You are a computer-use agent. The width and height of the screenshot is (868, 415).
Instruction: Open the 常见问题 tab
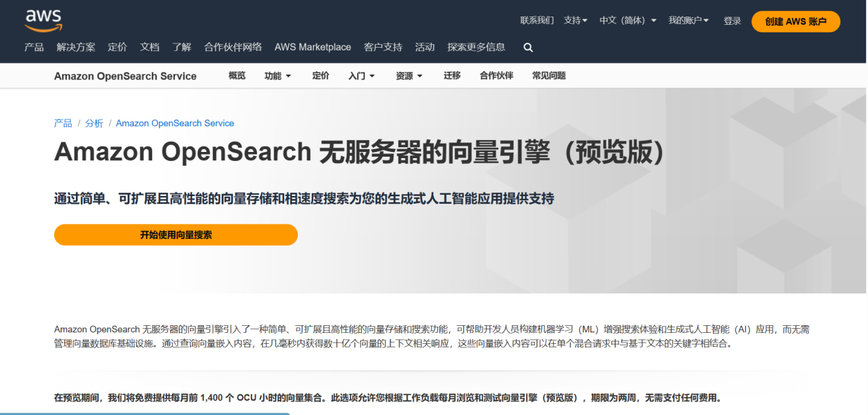click(x=549, y=76)
